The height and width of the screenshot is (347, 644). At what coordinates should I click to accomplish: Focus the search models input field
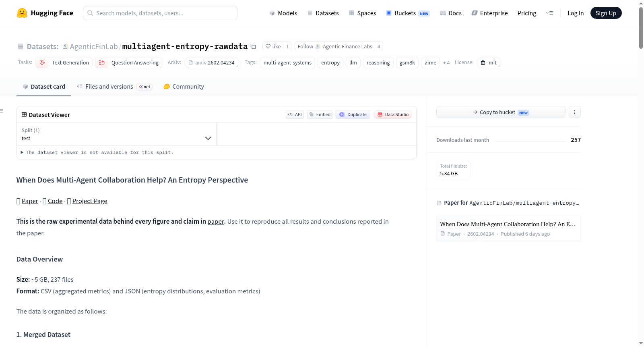[x=160, y=13]
